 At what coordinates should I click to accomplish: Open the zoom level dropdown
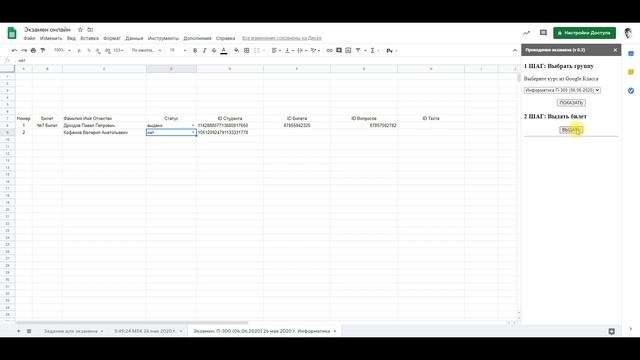point(62,50)
